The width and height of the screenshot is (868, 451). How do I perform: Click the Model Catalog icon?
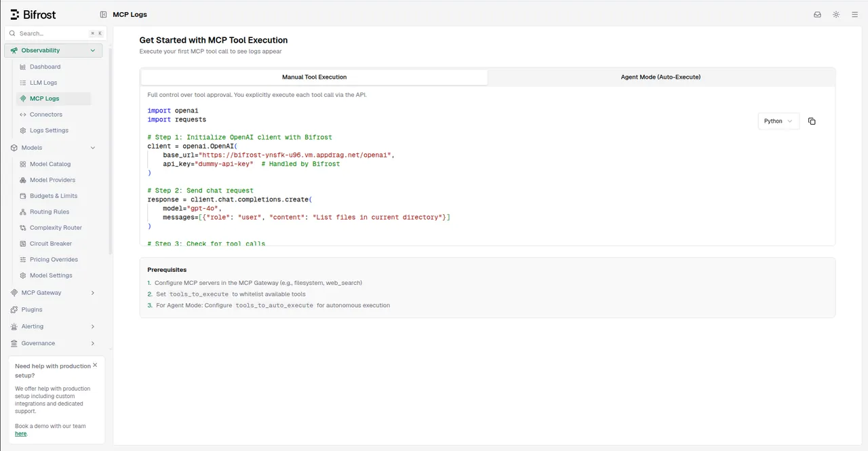[23, 164]
